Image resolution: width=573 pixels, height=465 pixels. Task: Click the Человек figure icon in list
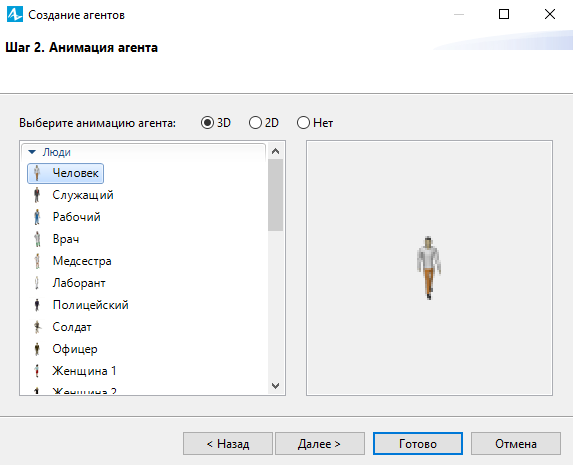(x=37, y=173)
